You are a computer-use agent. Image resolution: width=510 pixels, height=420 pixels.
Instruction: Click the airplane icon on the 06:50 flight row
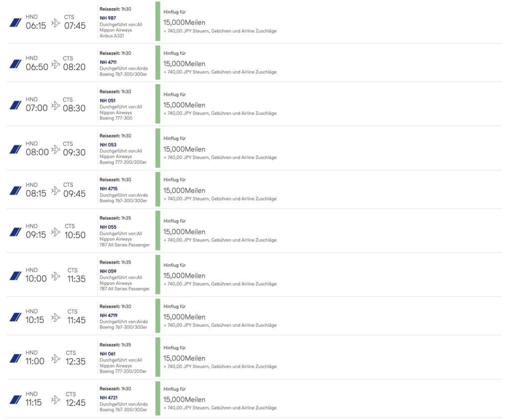tap(55, 64)
